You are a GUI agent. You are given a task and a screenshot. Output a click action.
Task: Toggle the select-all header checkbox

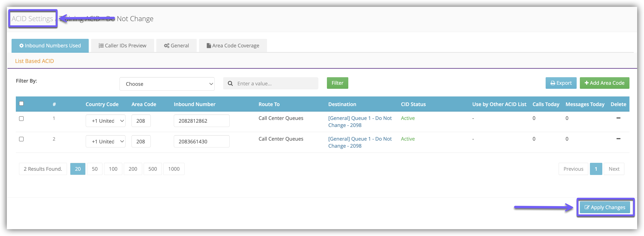point(22,103)
